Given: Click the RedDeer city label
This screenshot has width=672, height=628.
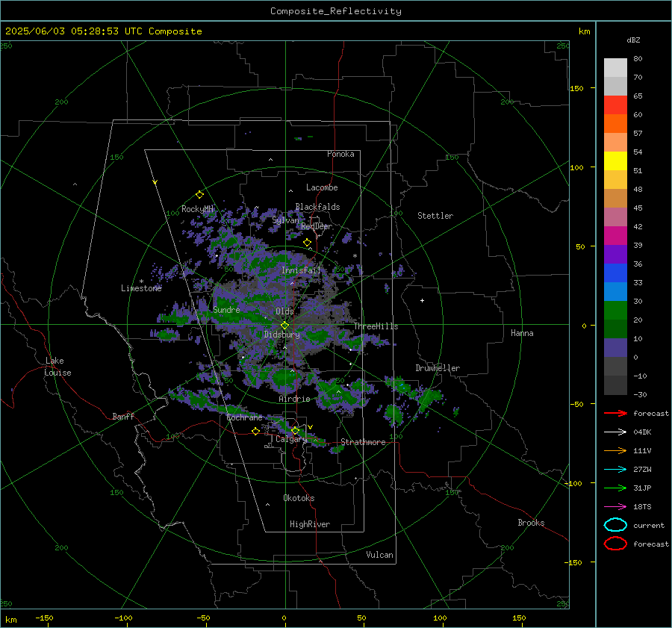Looking at the screenshot, I should (317, 226).
